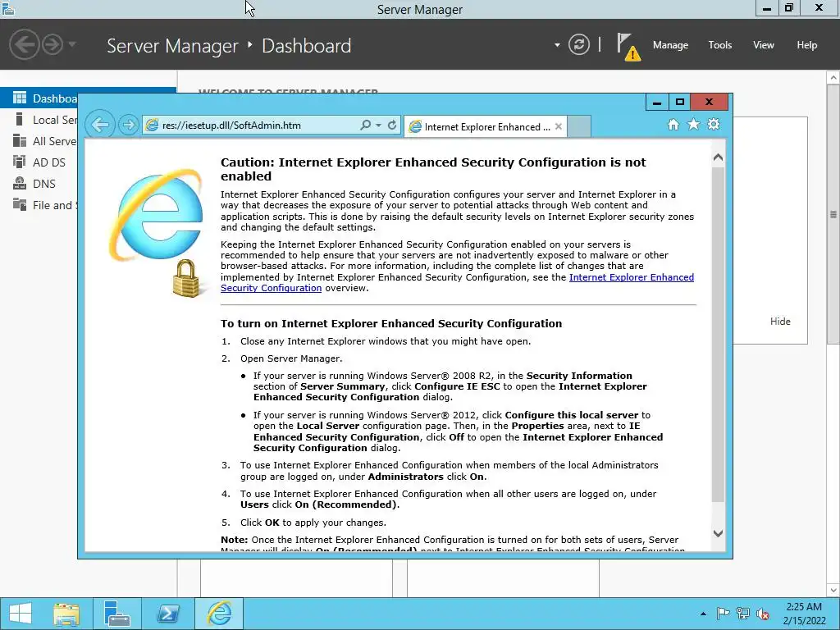Click Server Manager scrollbar down arrow
Viewport: 840px width, 630px height.
[833, 590]
